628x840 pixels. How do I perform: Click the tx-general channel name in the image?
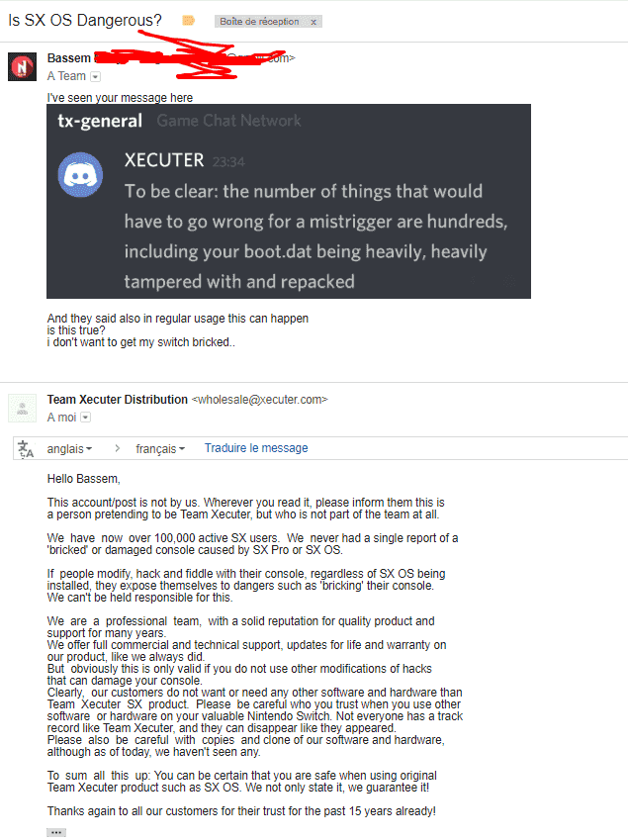[x=100, y=121]
